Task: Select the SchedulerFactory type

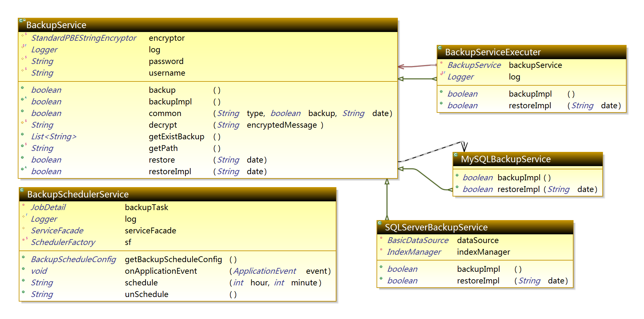Action: pyautogui.click(x=63, y=242)
